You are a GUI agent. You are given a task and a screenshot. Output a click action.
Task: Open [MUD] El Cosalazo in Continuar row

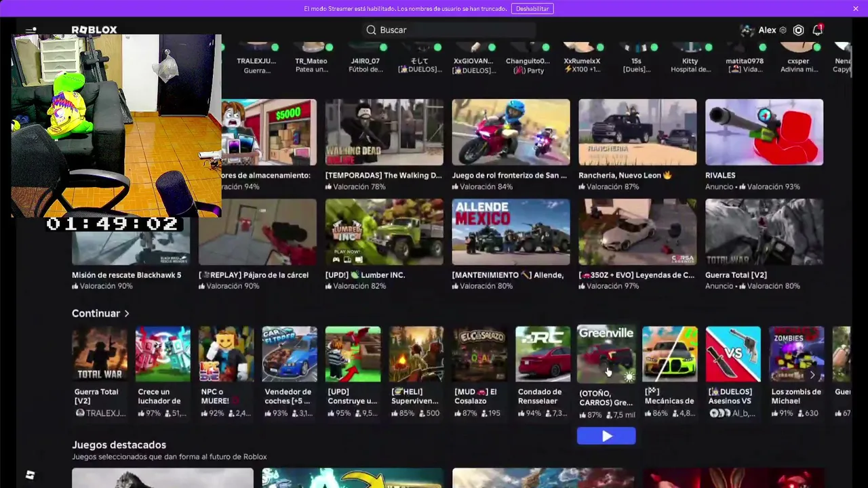(x=479, y=354)
